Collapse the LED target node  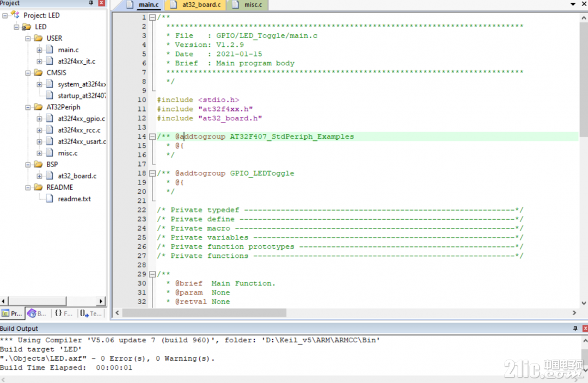(16, 27)
